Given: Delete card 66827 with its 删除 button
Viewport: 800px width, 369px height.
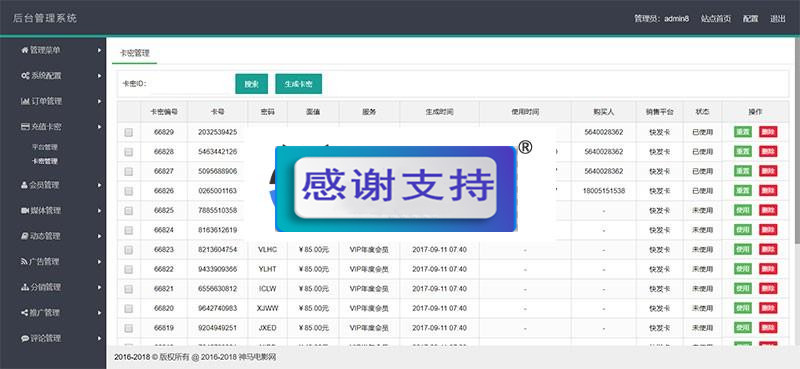Looking at the screenshot, I should pyautogui.click(x=768, y=171).
